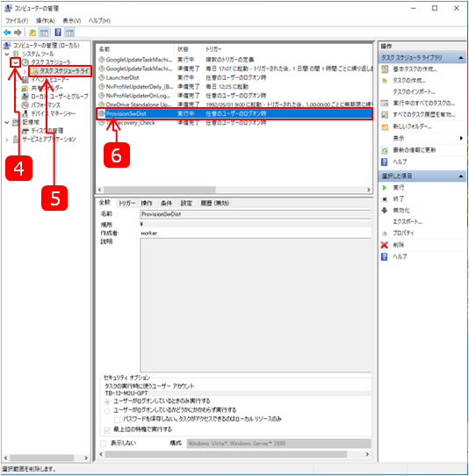Expand タスク スケジューラ ライブラリ node chevron
This screenshot has width=469, height=476.
25,71
